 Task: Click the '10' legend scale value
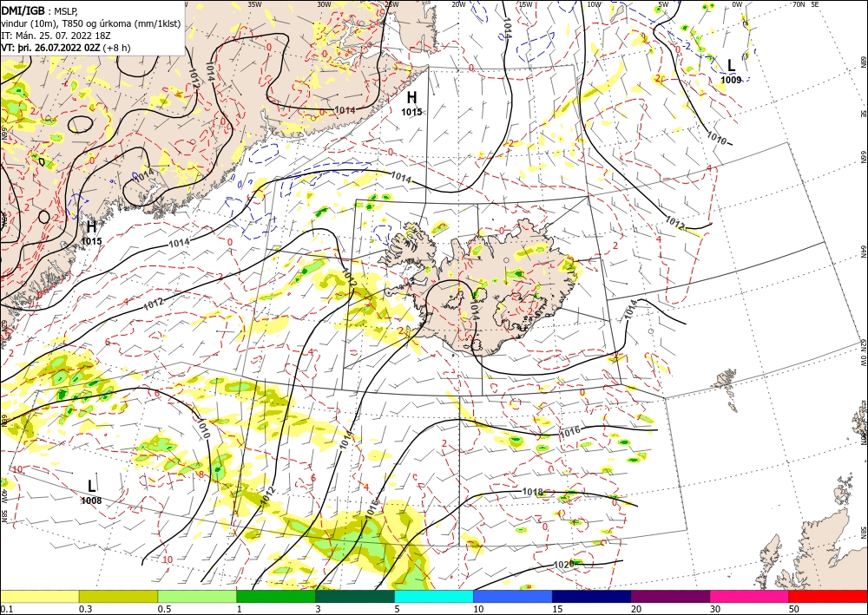(x=478, y=609)
